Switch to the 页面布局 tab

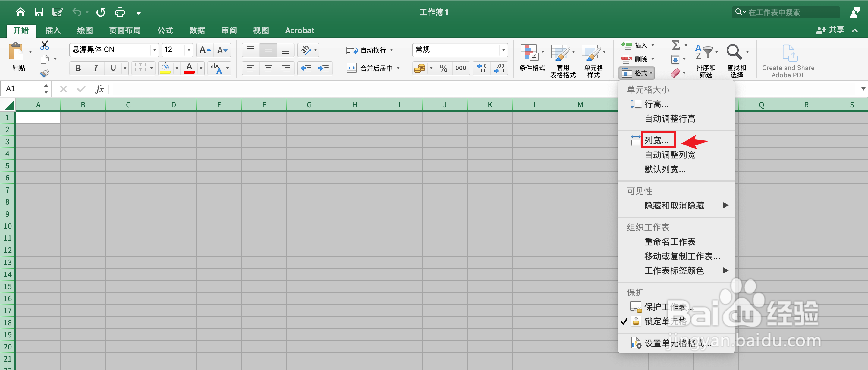pos(125,30)
